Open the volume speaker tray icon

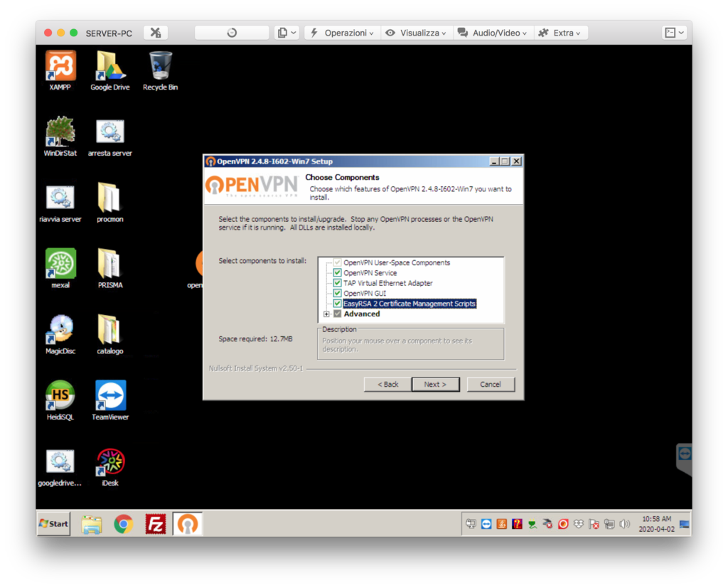pos(624,525)
